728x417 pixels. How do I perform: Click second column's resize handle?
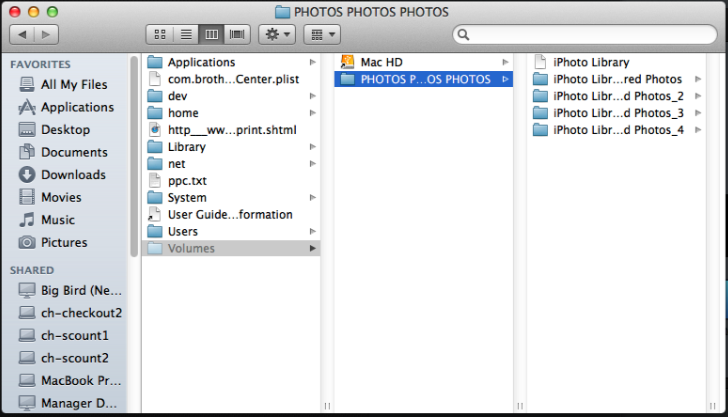click(520, 406)
